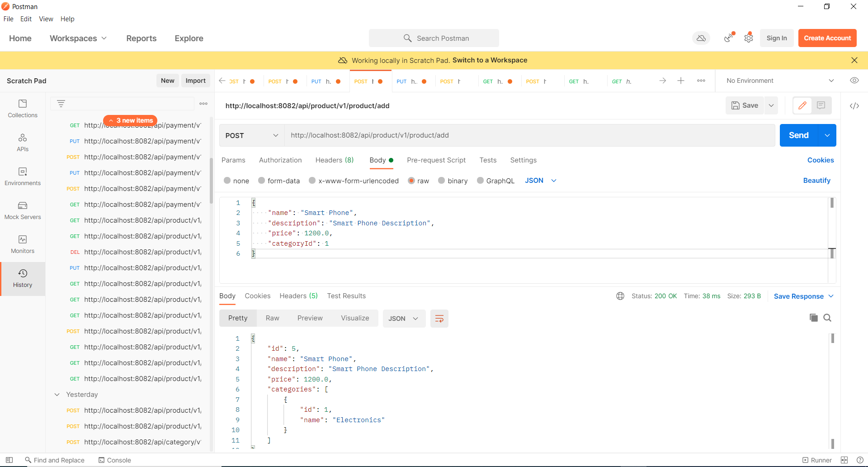The width and height of the screenshot is (868, 467).
Task: Open the Save Response dropdown
Action: click(804, 296)
